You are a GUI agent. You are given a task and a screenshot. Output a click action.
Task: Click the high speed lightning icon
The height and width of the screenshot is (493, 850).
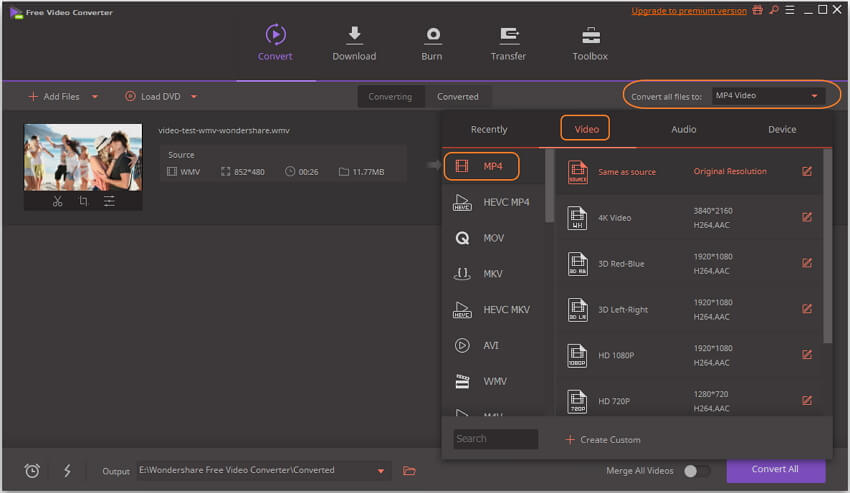click(x=67, y=471)
